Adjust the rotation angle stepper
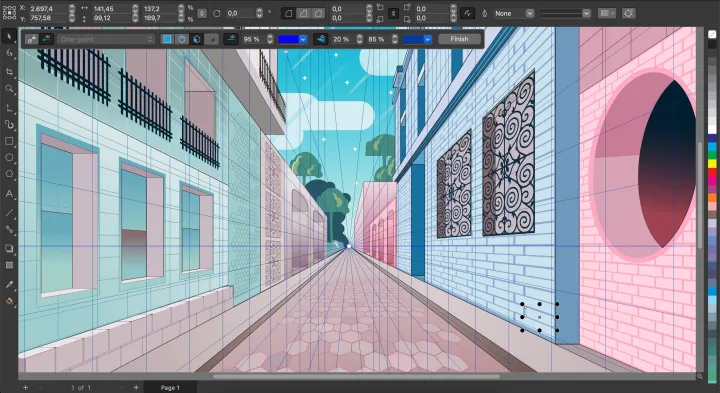 (259, 13)
